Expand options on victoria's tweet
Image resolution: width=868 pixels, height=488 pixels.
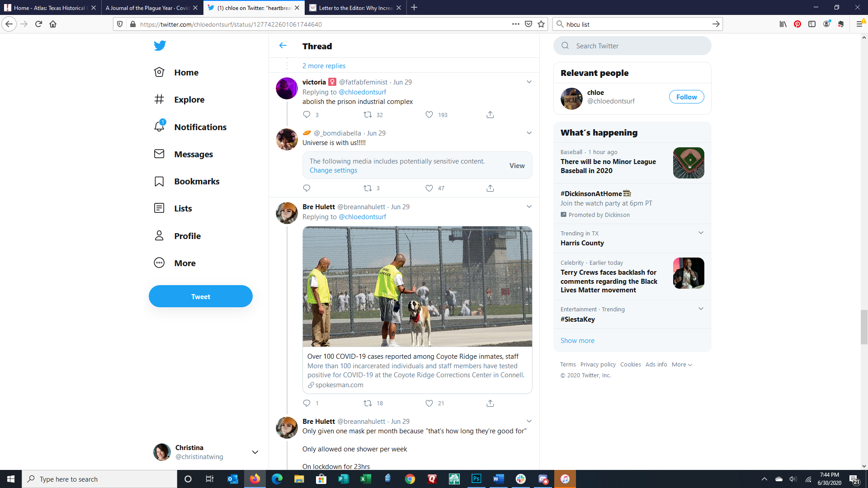(529, 82)
